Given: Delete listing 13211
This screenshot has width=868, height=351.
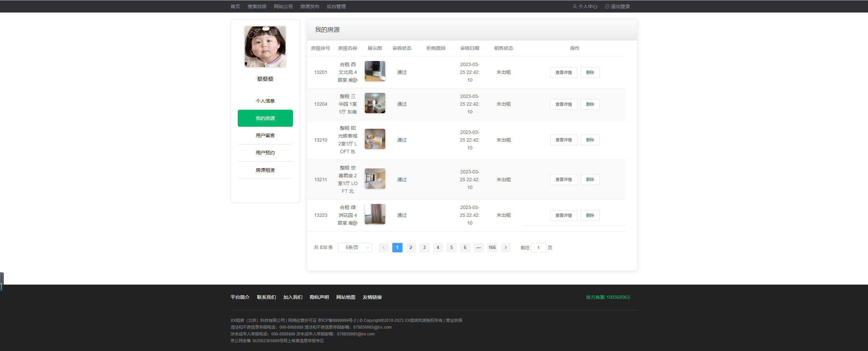Looking at the screenshot, I should (590, 180).
